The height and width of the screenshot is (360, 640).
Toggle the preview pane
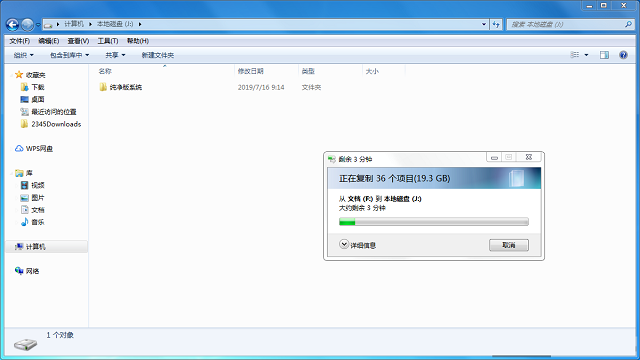604,55
